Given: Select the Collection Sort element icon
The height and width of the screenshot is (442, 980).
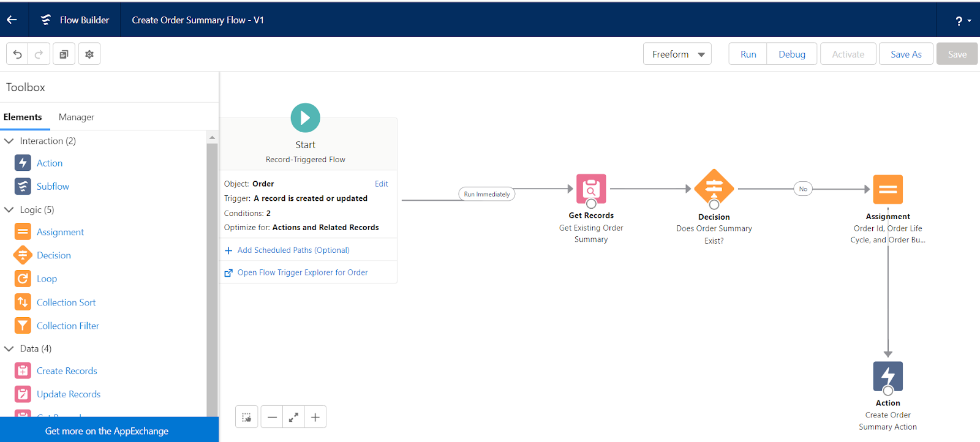Looking at the screenshot, I should (x=23, y=302).
